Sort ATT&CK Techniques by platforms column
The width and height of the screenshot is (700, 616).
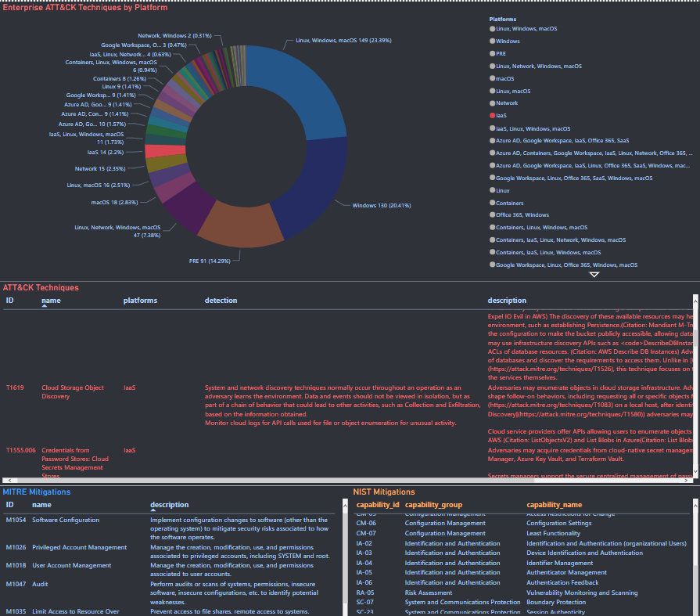140,301
